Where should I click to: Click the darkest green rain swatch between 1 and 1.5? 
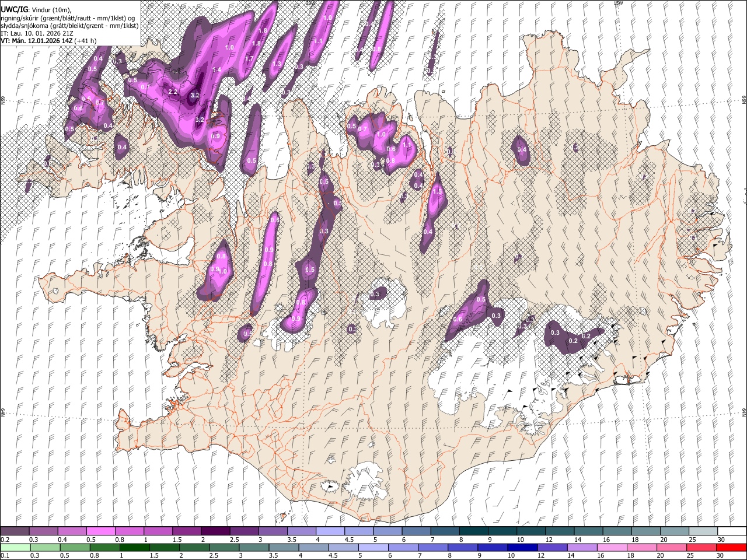coord(135,547)
